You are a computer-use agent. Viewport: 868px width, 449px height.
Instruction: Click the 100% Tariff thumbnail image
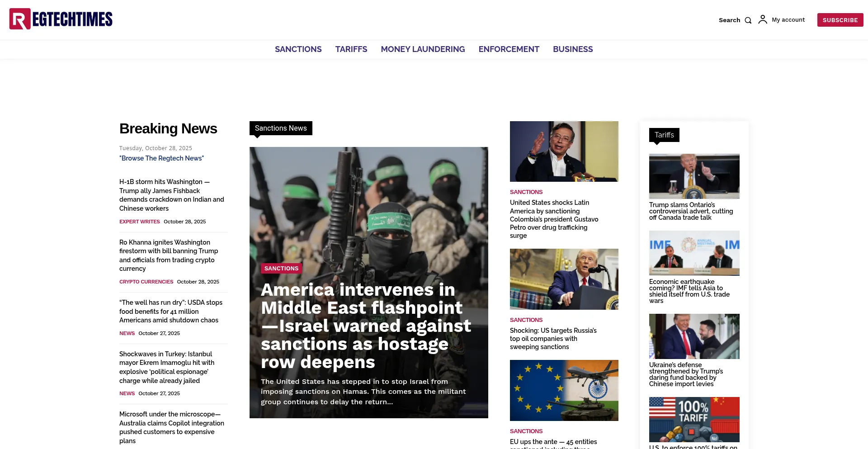pyautogui.click(x=694, y=419)
